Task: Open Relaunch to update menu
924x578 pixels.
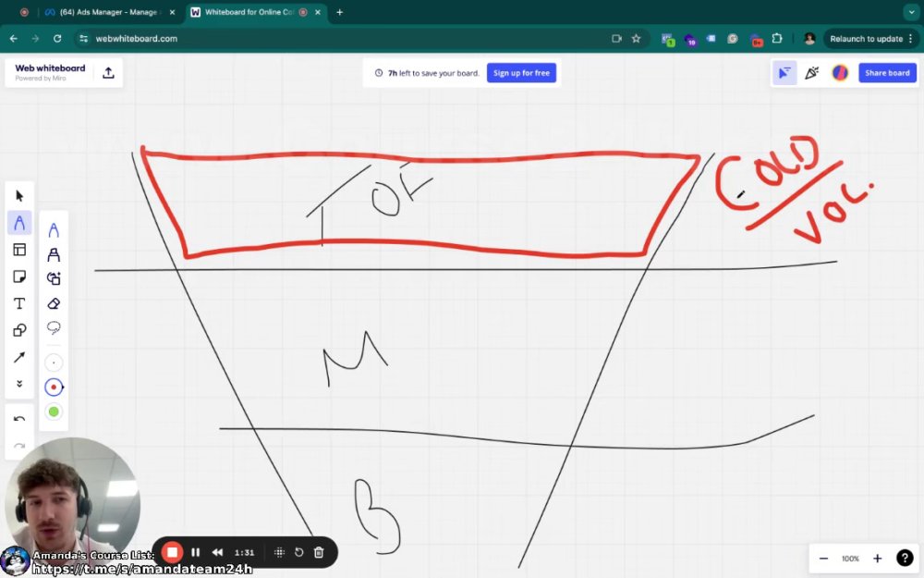Action: tap(870, 38)
